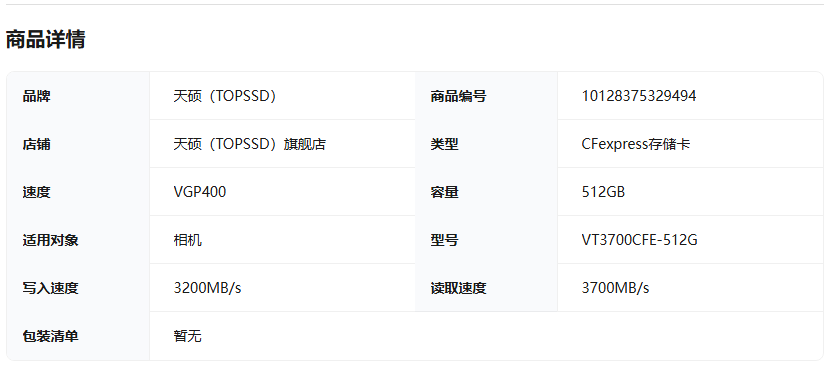Select the brand value 天硕（TOPSSD）
827x376 pixels.
tap(225, 96)
